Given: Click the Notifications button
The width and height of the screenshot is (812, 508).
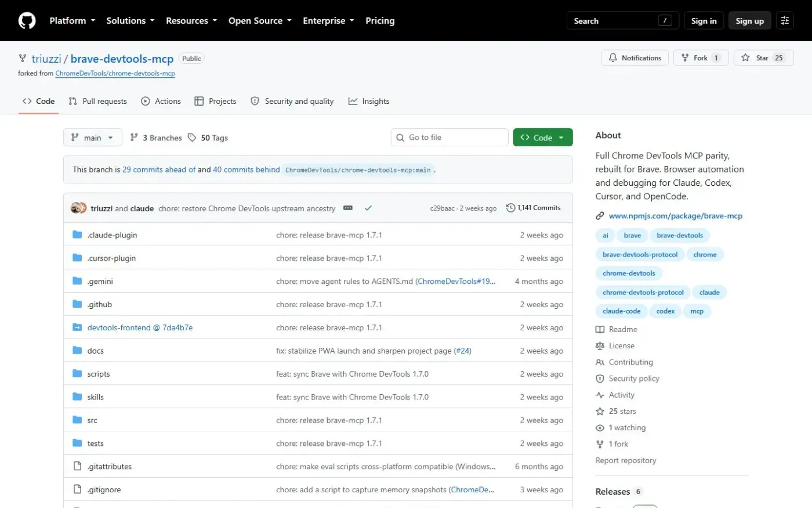Looking at the screenshot, I should pyautogui.click(x=635, y=58).
